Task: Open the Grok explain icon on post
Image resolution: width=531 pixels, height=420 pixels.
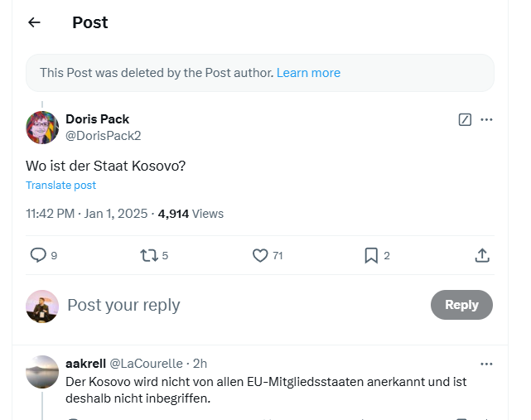Action: pyautogui.click(x=465, y=119)
